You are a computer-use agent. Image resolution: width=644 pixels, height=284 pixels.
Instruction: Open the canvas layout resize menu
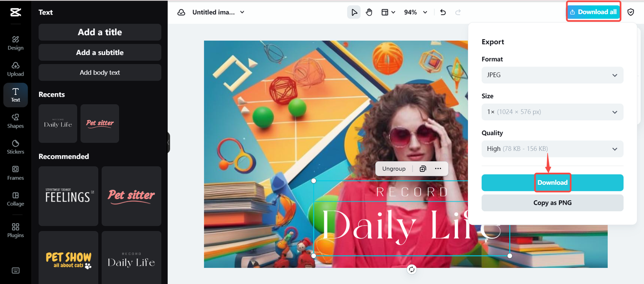[x=387, y=12]
